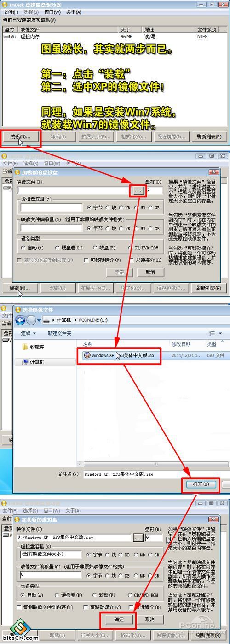Viewport: 230px width, 644px height.
Task: Click 取消 button in empty-path dialog
Action: pos(150,272)
